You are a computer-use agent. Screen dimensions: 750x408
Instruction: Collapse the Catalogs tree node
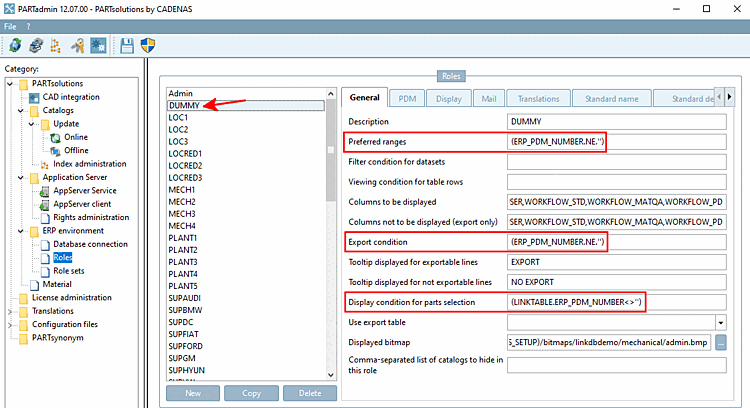[x=21, y=110]
